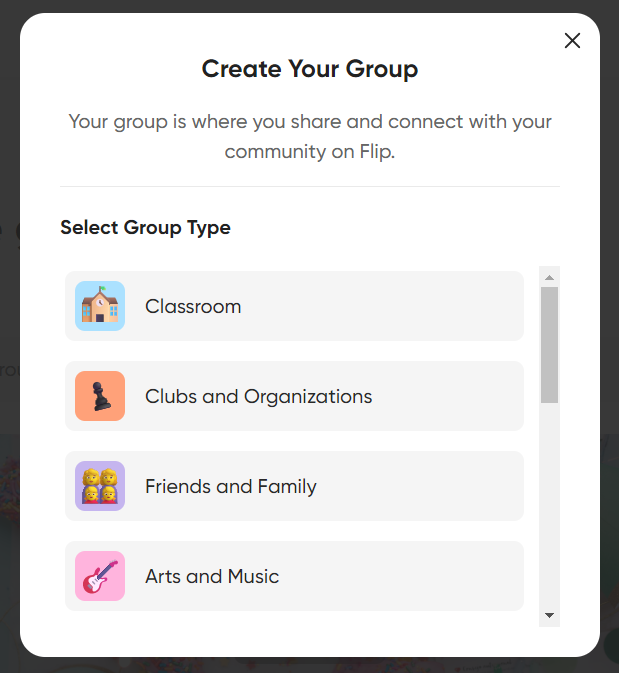Select the Classroom text label
This screenshot has height=673, width=619.
tap(193, 306)
